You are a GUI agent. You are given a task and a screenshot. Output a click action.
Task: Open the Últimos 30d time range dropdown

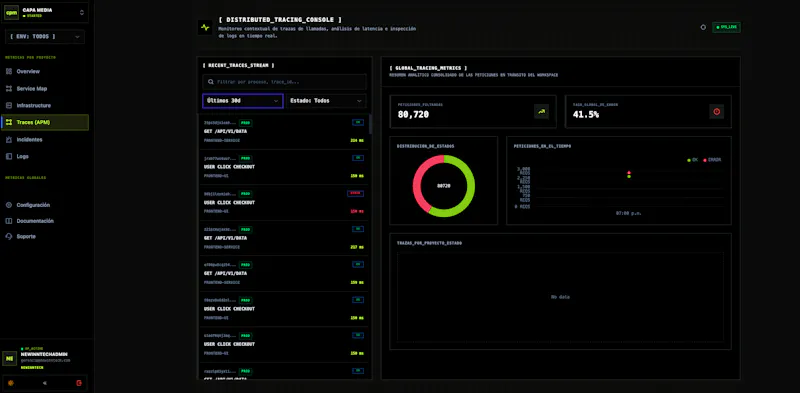tap(242, 101)
